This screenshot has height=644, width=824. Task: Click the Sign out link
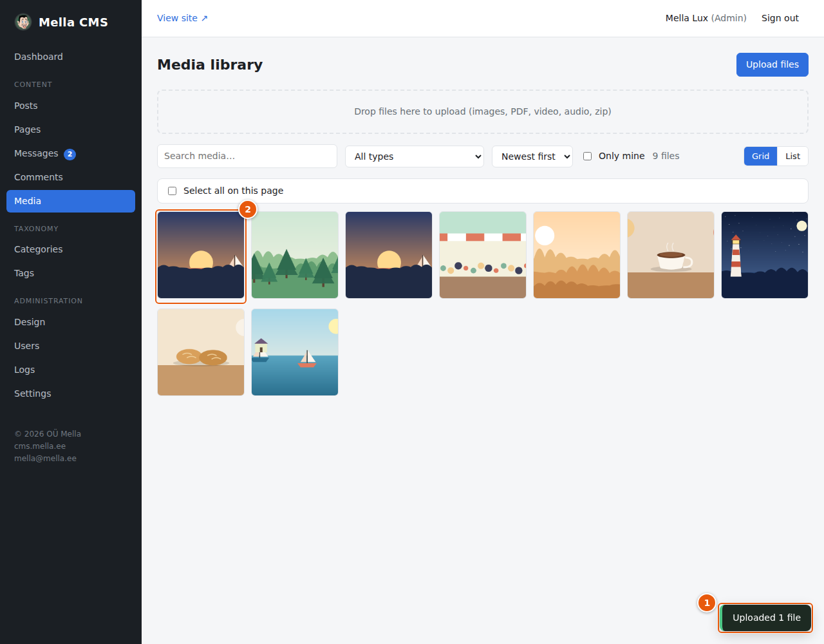point(780,18)
